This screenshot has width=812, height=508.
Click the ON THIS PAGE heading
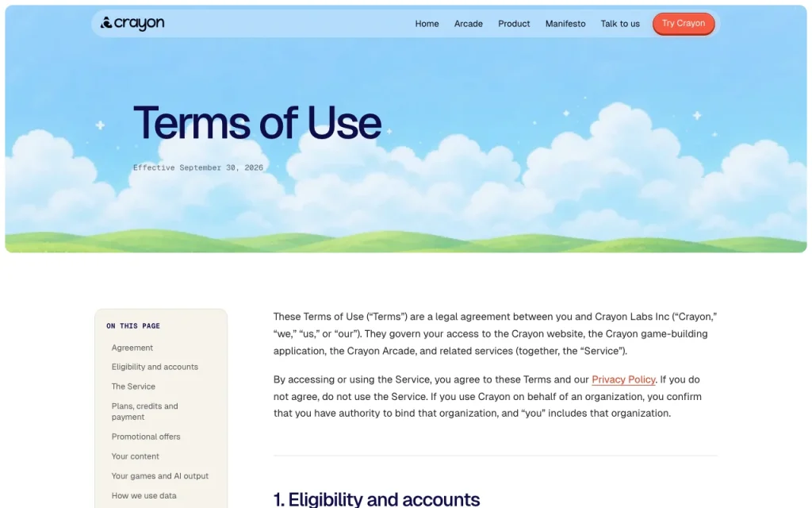pyautogui.click(x=133, y=326)
